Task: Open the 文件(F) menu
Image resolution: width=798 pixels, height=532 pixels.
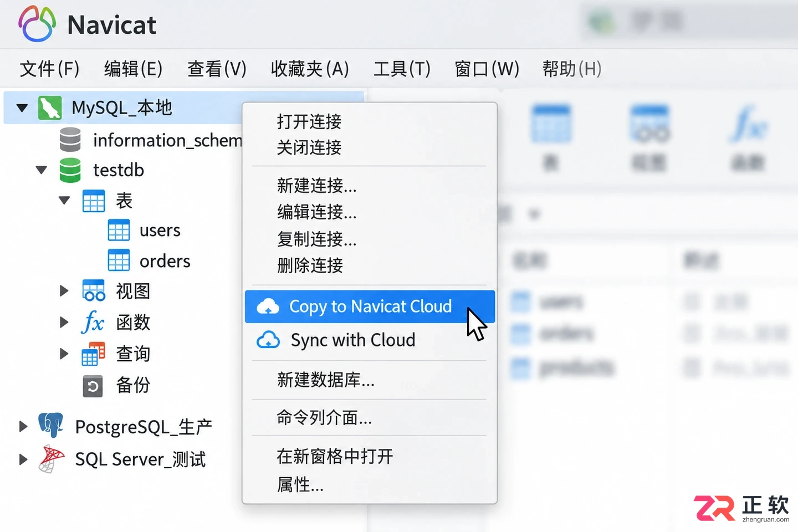Action: click(x=50, y=69)
